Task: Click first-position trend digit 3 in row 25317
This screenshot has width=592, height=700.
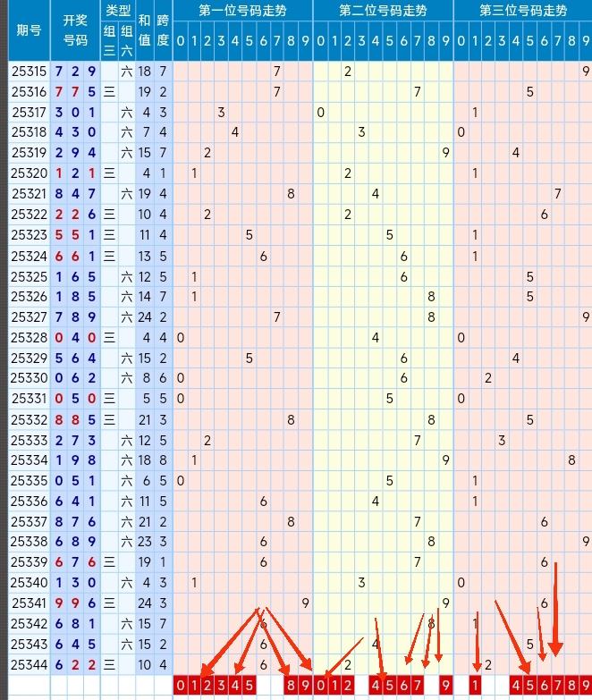Action: 221,112
